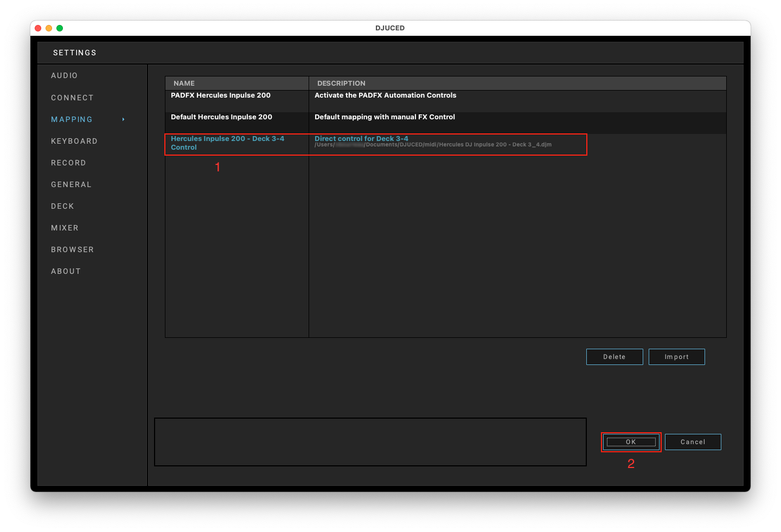Open Keyboard settings

[74, 141]
